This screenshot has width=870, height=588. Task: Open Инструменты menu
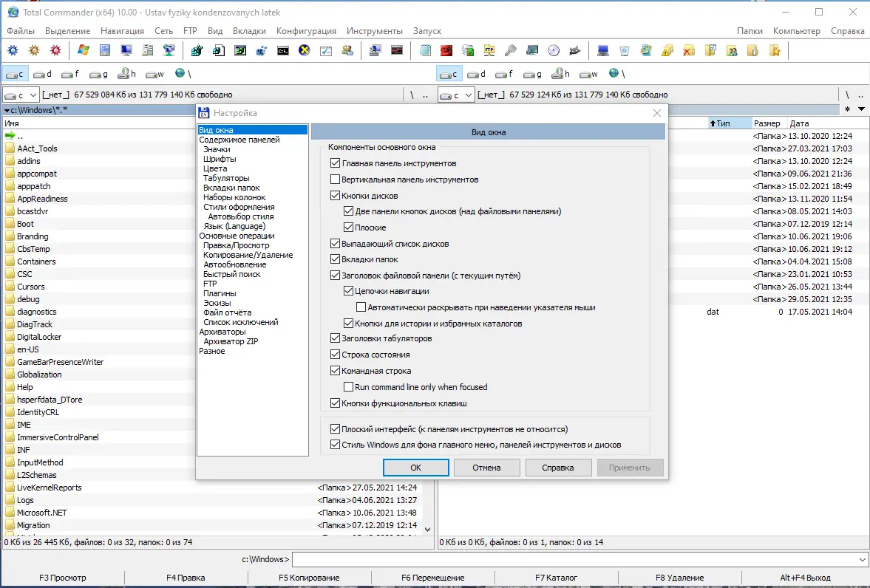coord(375,31)
